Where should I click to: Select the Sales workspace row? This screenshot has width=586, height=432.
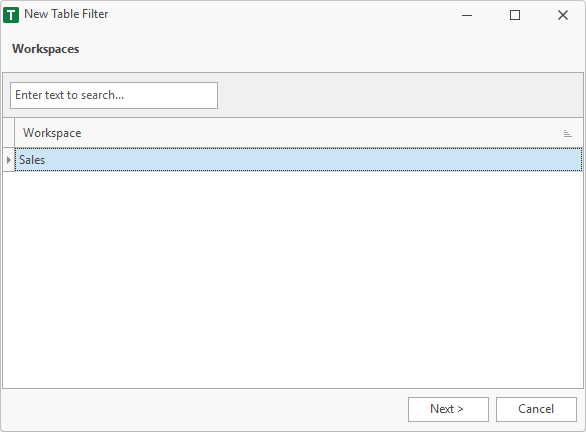pyautogui.click(x=299, y=160)
